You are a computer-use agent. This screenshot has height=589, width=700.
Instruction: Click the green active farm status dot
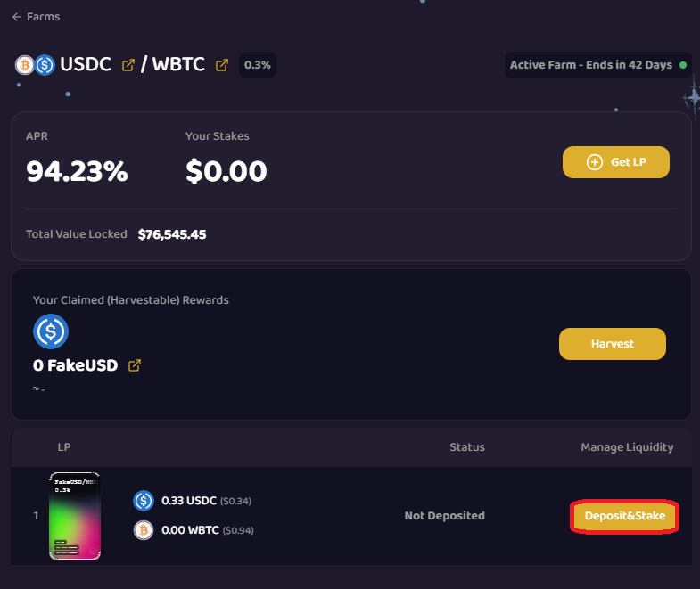(x=683, y=65)
